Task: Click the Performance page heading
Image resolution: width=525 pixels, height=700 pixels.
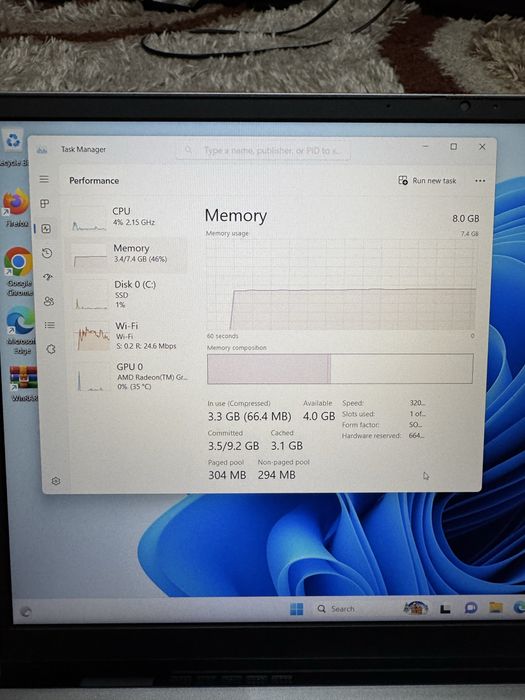Action: [94, 180]
